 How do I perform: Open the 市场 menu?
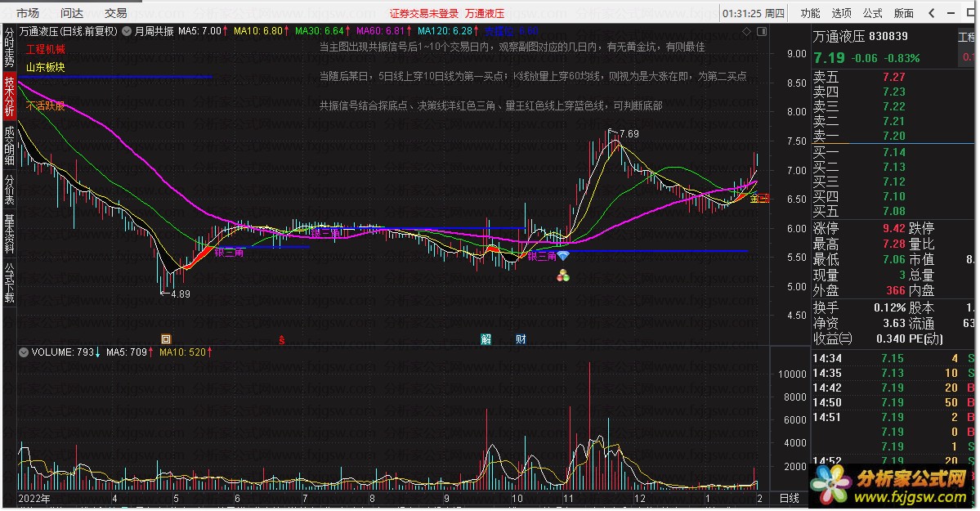(x=28, y=13)
